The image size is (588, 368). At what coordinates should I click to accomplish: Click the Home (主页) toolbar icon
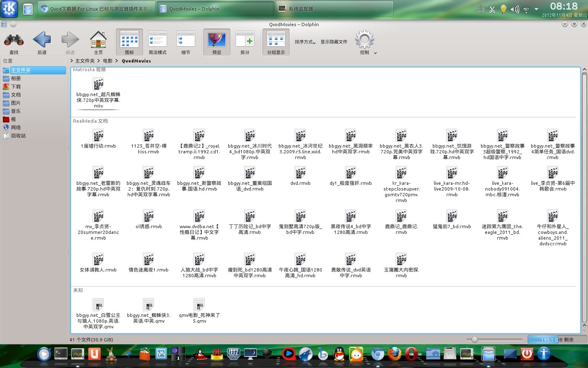click(98, 43)
